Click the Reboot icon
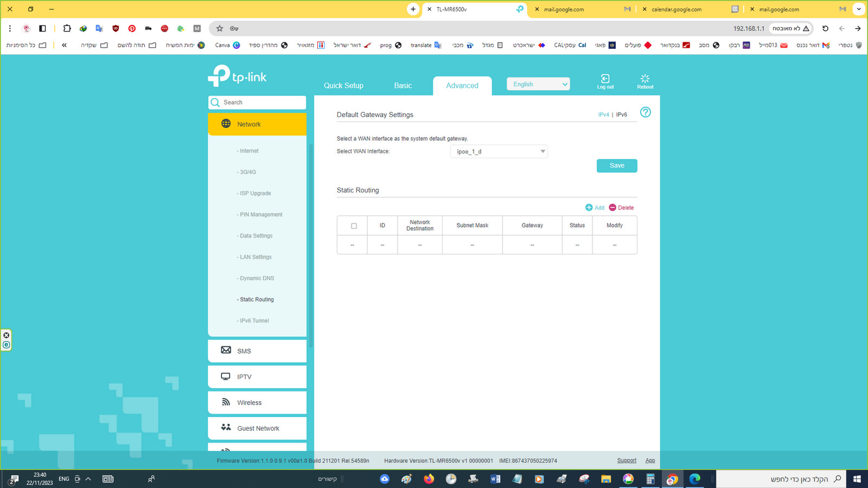This screenshot has width=868, height=488. click(645, 79)
